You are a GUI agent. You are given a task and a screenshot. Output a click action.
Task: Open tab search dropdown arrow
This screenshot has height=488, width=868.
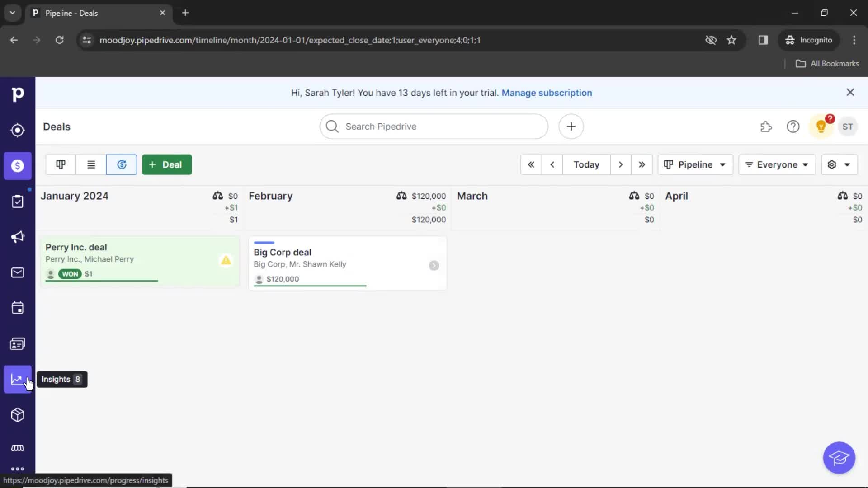point(12,13)
